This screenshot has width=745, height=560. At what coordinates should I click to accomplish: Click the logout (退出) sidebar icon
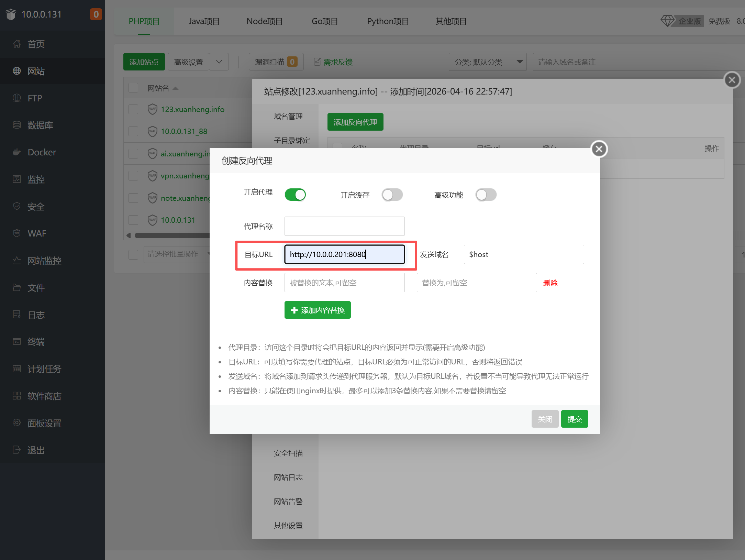coord(16,450)
